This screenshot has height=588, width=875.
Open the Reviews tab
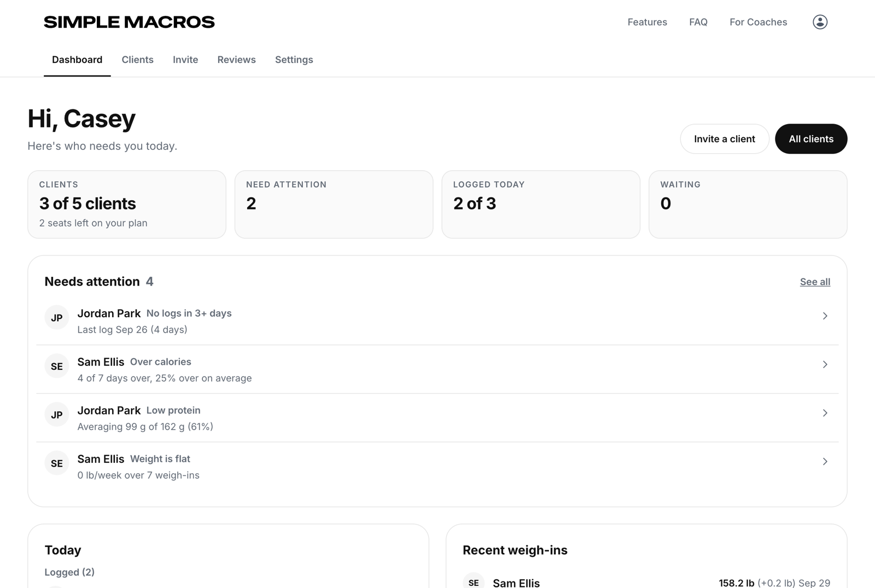236,60
